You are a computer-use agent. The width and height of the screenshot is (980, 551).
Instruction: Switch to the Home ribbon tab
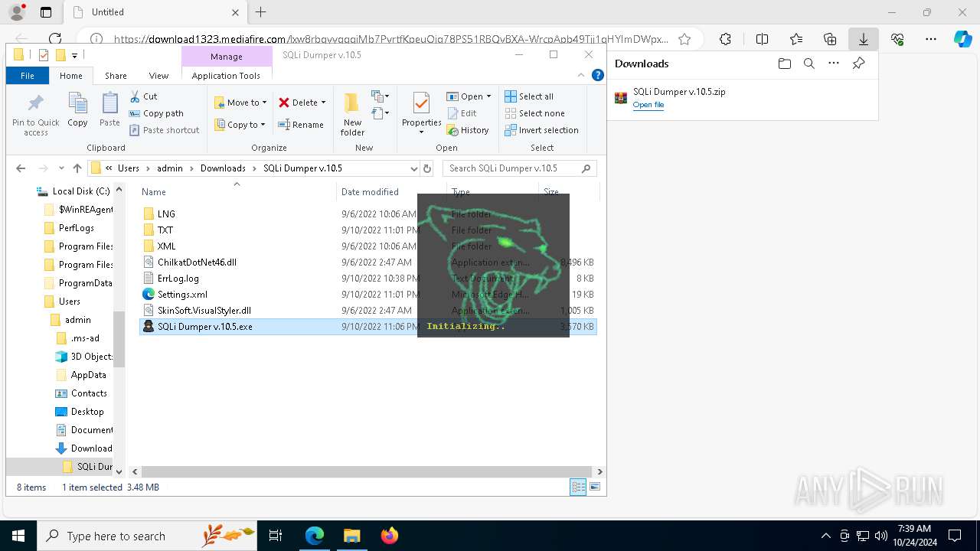[71, 76]
